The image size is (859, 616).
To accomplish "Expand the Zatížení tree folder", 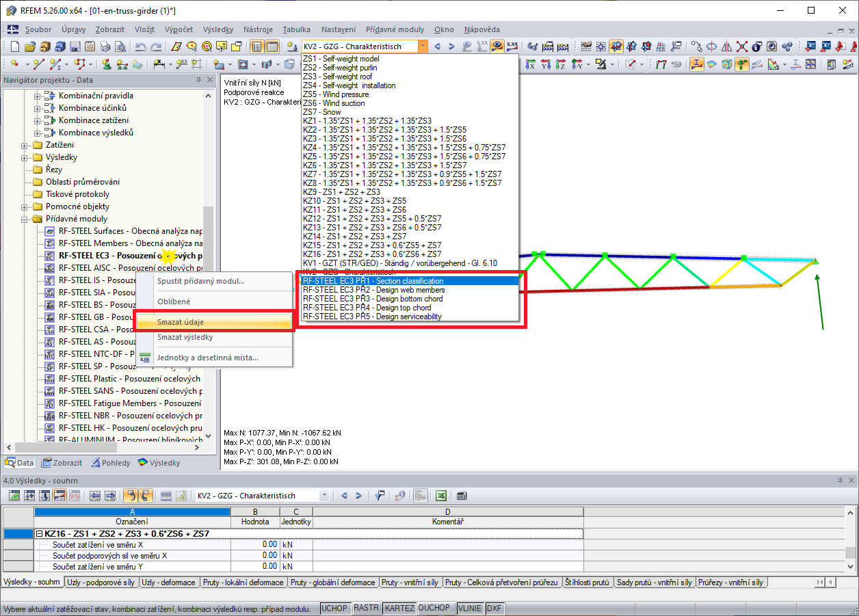I will 25,145.
